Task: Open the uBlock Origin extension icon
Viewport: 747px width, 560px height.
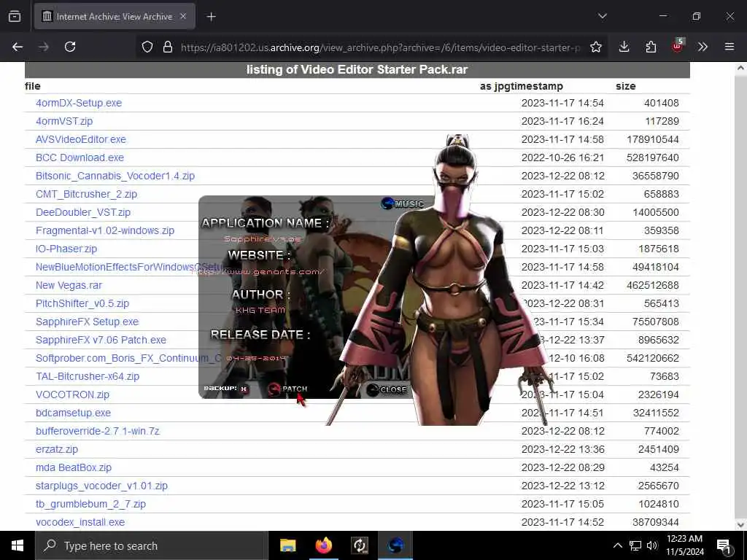Action: click(x=677, y=46)
